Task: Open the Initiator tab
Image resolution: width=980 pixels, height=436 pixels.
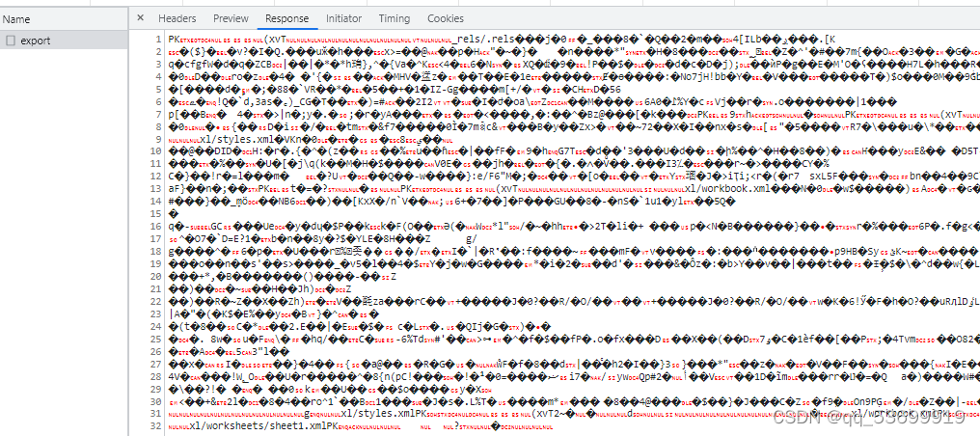Action: (x=343, y=18)
